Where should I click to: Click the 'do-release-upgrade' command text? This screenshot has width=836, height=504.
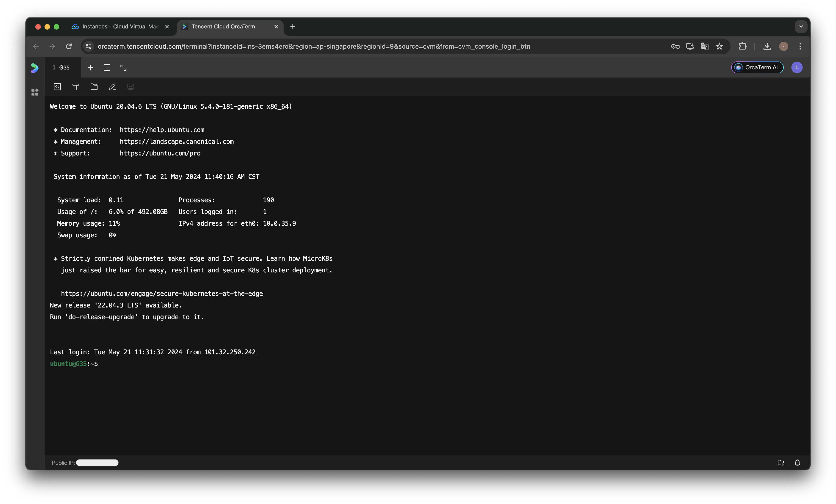click(101, 317)
